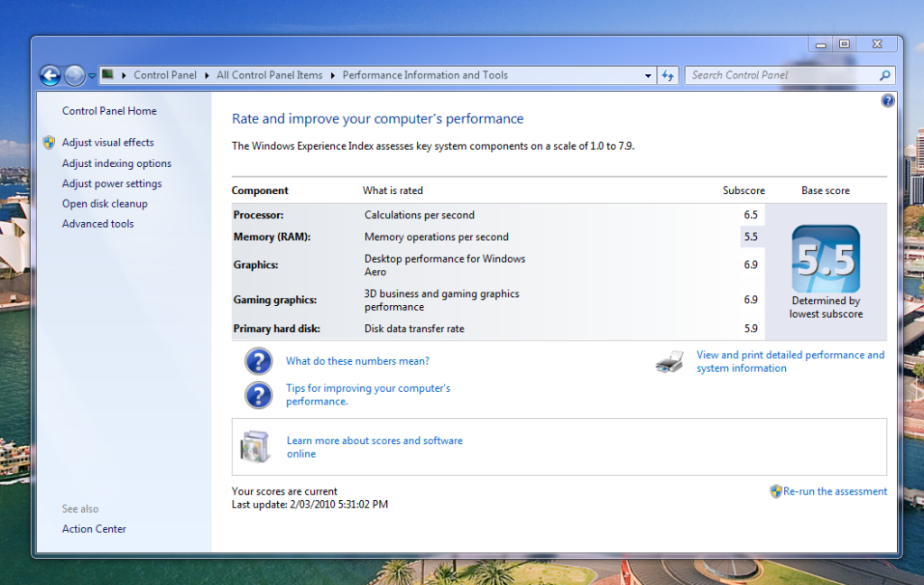Click the Base score column header
924x585 pixels.
click(826, 190)
